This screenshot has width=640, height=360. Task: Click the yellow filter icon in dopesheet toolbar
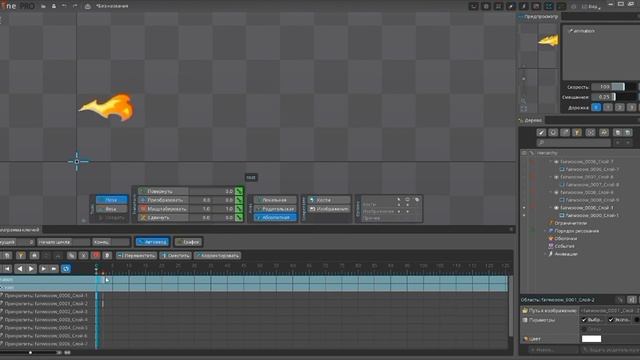(x=20, y=256)
